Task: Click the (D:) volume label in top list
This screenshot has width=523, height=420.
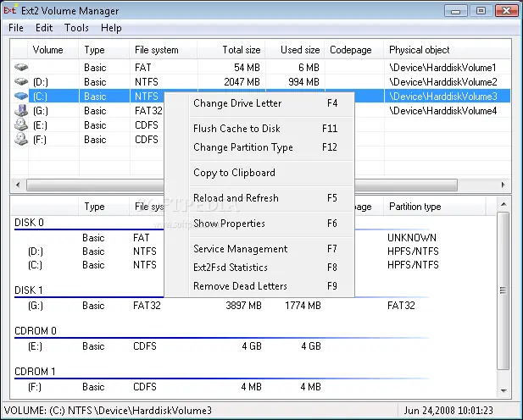Action: click(x=41, y=82)
